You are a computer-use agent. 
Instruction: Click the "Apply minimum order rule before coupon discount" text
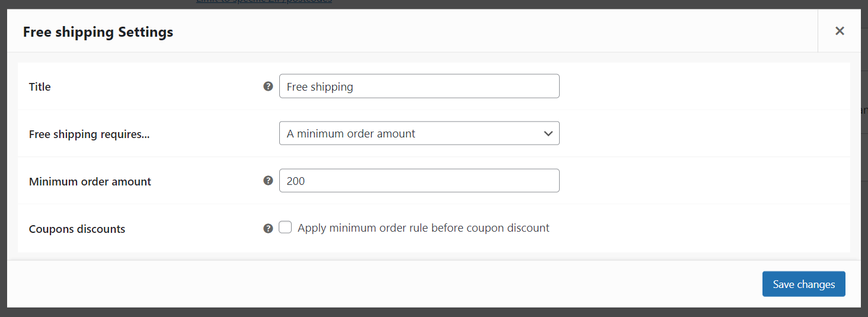click(x=423, y=228)
